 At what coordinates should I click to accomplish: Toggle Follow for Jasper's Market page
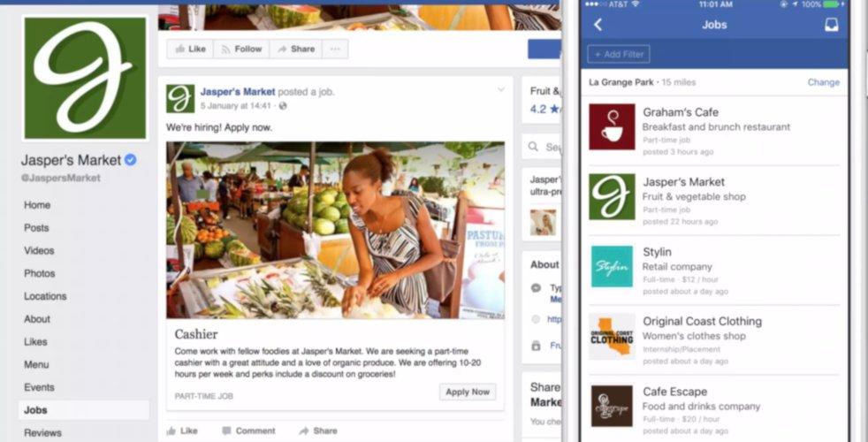(x=241, y=49)
